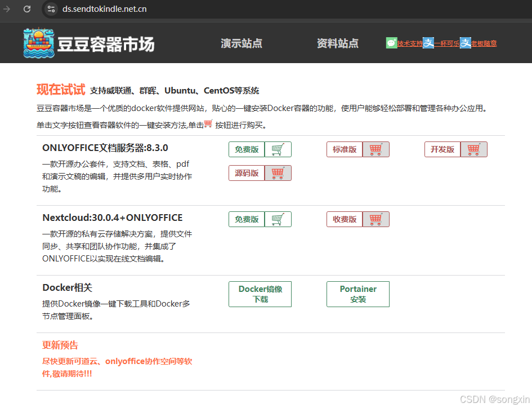Click the Docker镜像下载 button
Image resolution: width=532 pixels, height=408 pixels.
[x=260, y=294]
